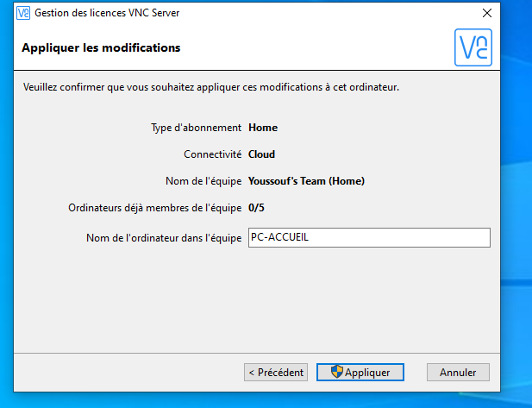Cancel the wizard with Annuler
Image resolution: width=532 pixels, height=408 pixels.
[x=458, y=373]
